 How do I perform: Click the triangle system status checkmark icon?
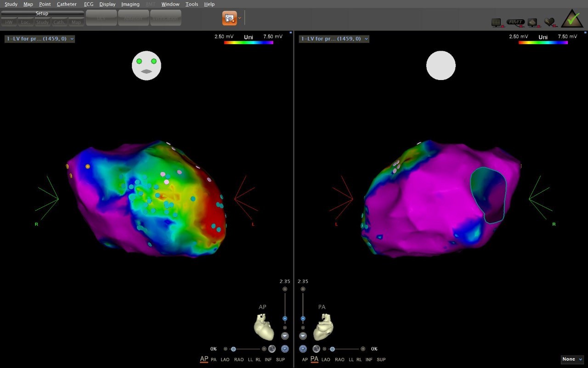[x=572, y=19]
